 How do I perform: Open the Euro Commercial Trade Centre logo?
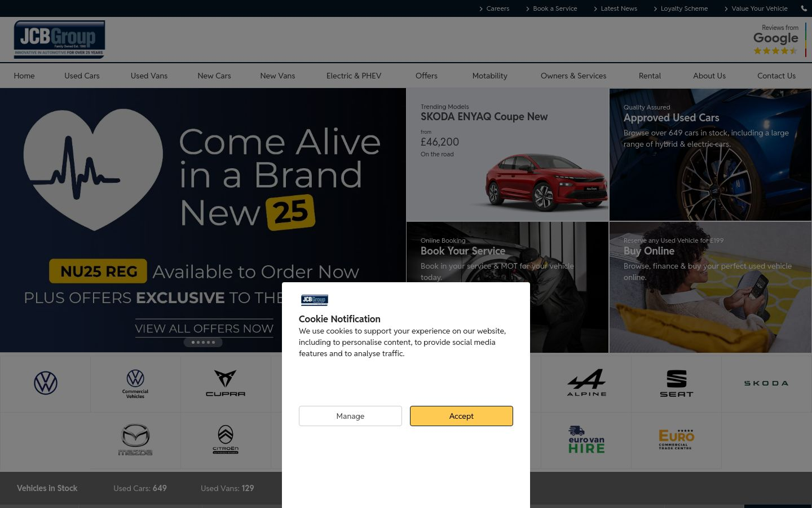pos(676,440)
